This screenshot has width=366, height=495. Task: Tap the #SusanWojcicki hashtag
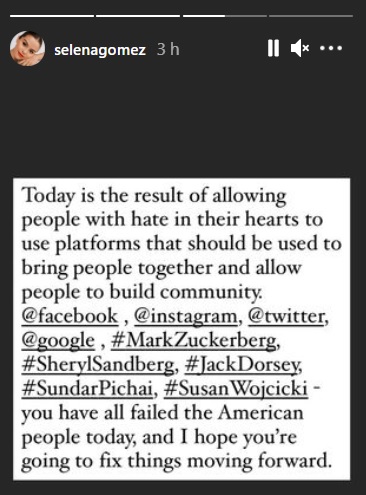[x=236, y=389]
